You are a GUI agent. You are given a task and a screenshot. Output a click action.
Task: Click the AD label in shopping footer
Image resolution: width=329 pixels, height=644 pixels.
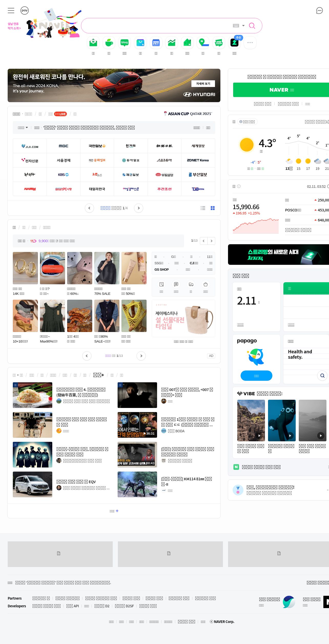coord(211,356)
